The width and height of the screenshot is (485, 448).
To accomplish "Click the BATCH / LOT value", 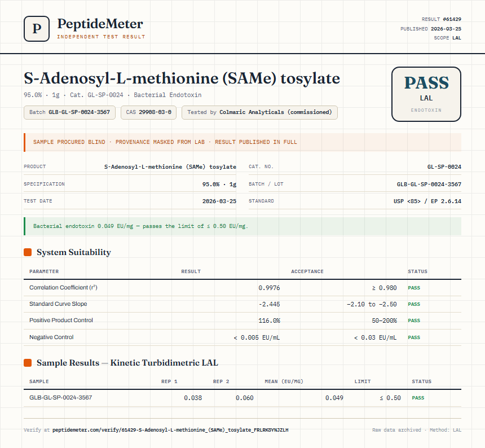I will [429, 184].
